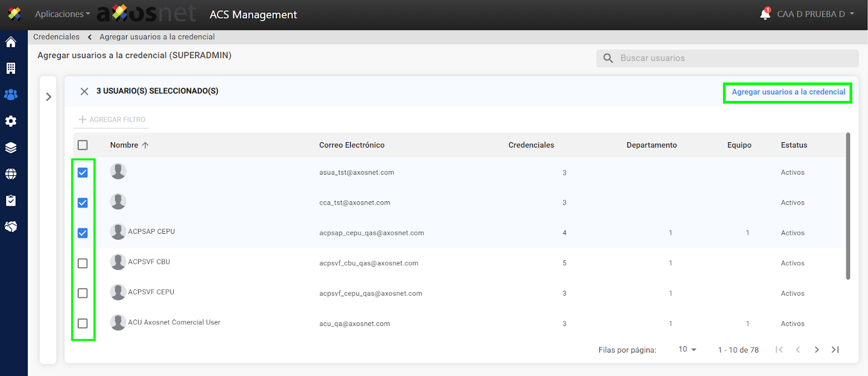
Task: Click the AGREGAR FILTRO button
Action: pyautogui.click(x=112, y=119)
